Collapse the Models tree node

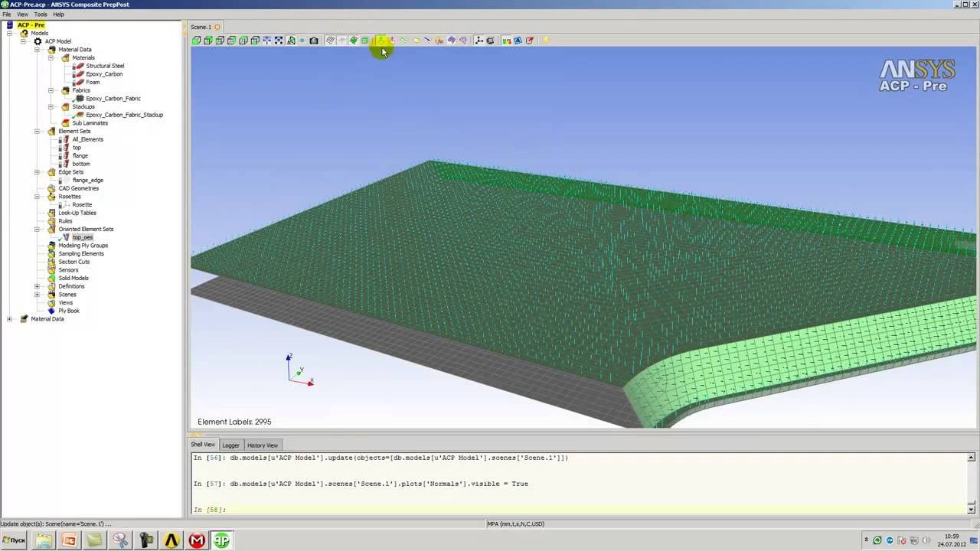[x=9, y=34]
